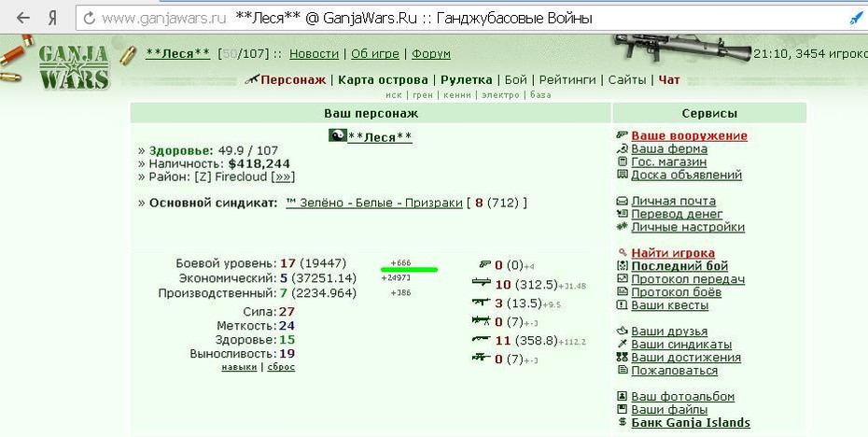Open the Новости link in header
The width and height of the screenshot is (868, 437).
tap(314, 54)
